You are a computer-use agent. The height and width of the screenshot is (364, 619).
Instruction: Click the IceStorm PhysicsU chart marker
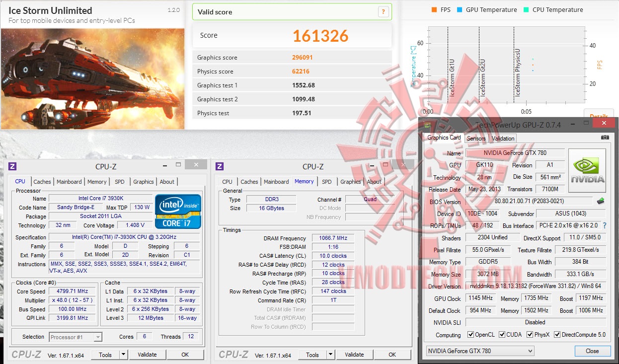pyautogui.click(x=518, y=73)
